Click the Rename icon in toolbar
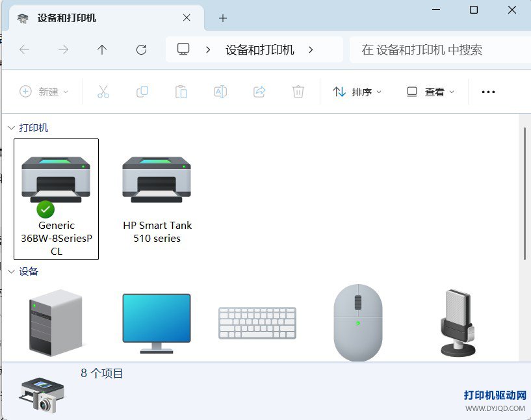Screen dimensions: 531x420 click(x=220, y=92)
